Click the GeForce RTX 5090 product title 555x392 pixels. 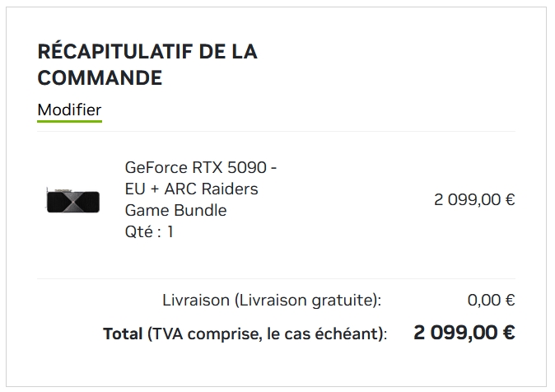tap(200, 167)
